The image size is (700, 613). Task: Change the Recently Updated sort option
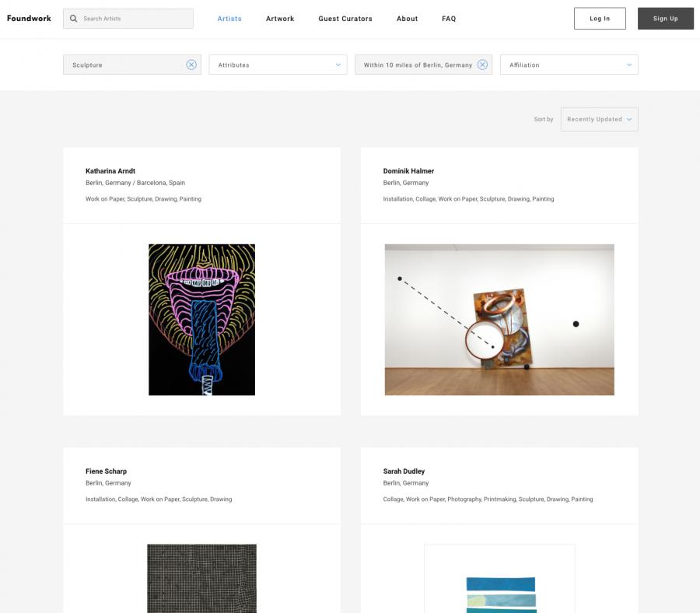(595, 119)
